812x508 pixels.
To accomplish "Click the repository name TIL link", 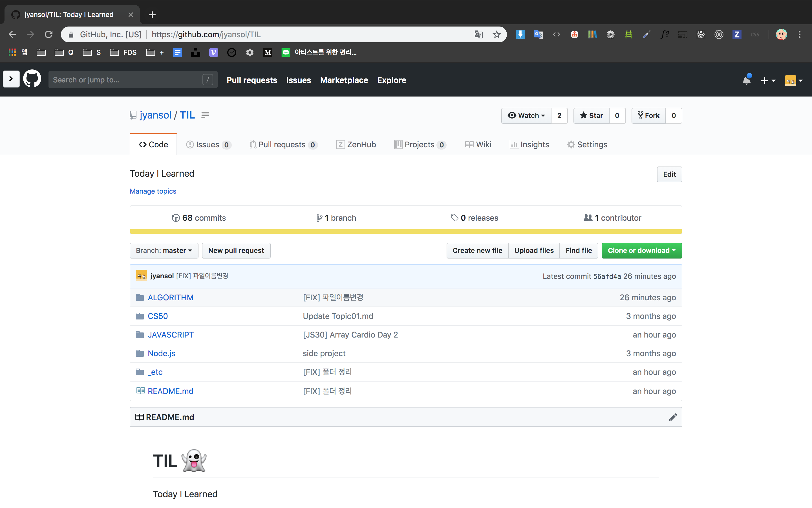I will pos(187,115).
